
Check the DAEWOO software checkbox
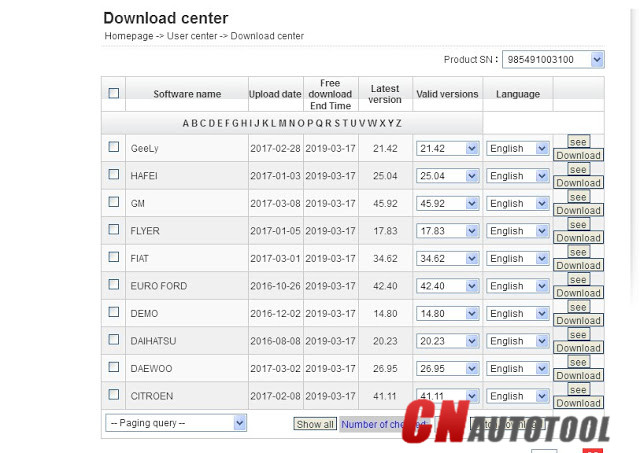(114, 367)
